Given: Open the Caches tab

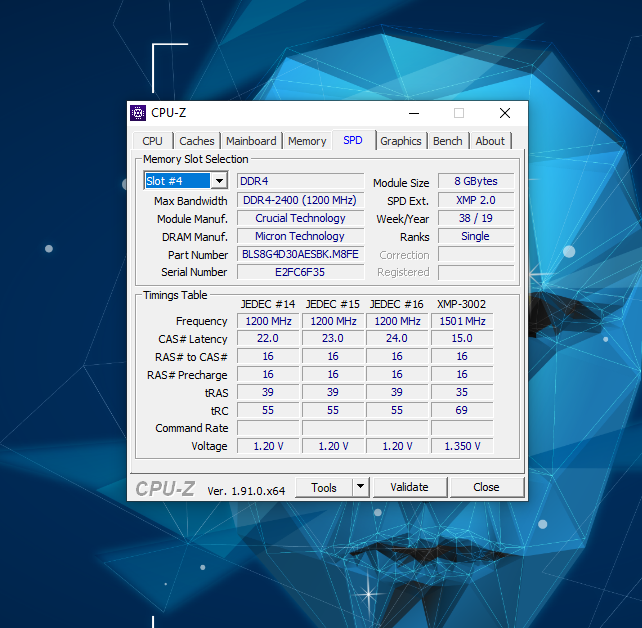Looking at the screenshot, I should pos(197,141).
